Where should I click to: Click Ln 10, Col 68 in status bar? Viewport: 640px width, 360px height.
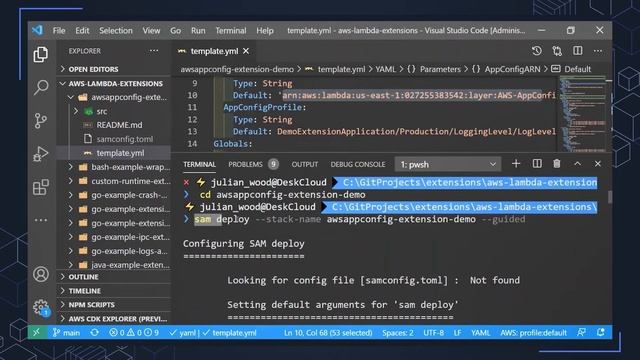[x=328, y=333]
